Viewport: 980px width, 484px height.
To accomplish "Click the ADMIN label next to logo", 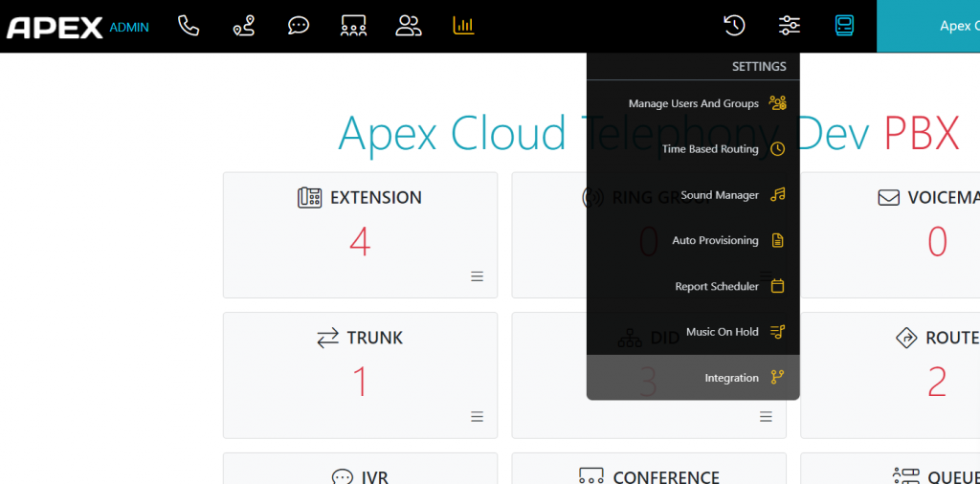I will pyautogui.click(x=129, y=28).
